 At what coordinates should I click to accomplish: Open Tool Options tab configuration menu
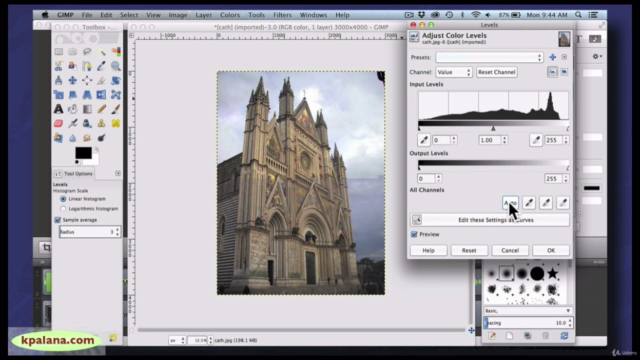point(118,173)
